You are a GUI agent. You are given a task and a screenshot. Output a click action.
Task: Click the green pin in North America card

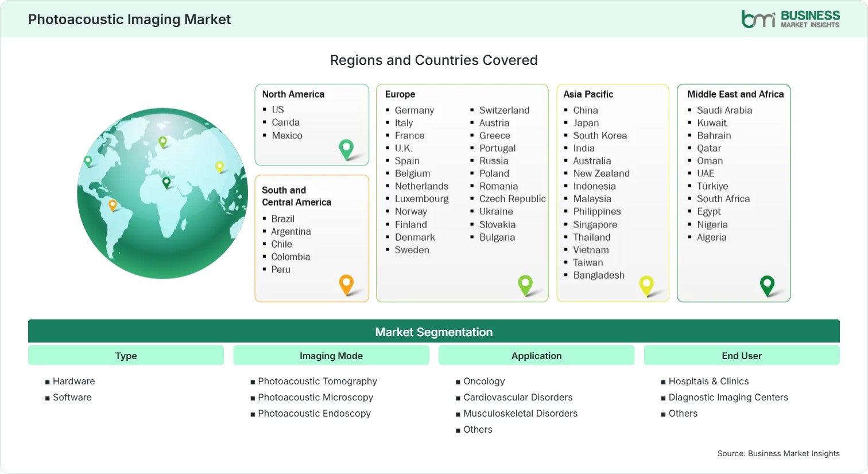(346, 149)
